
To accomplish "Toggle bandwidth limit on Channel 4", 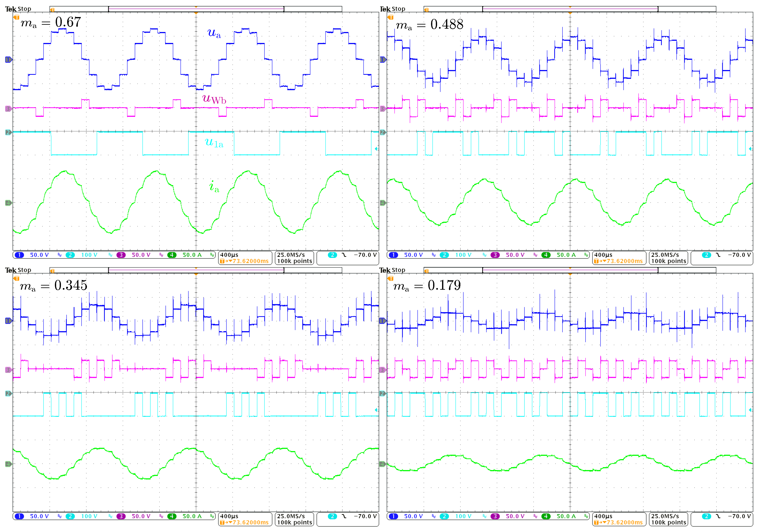I will 212,255.
